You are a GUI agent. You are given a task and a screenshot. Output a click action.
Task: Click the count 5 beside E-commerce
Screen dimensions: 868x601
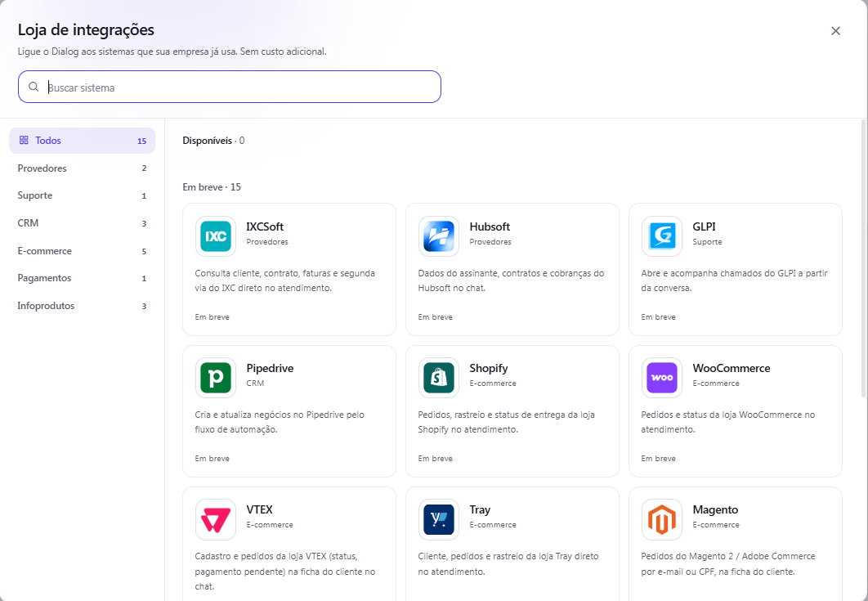click(x=144, y=252)
